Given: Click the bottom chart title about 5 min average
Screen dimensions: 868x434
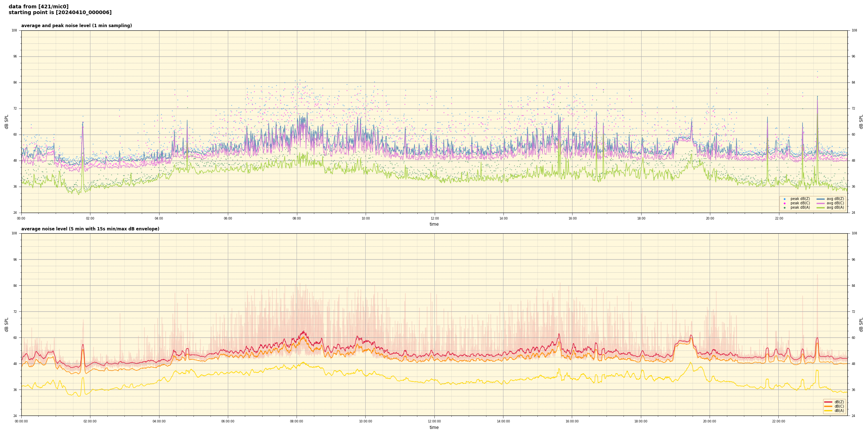Looking at the screenshot, I should tap(90, 229).
